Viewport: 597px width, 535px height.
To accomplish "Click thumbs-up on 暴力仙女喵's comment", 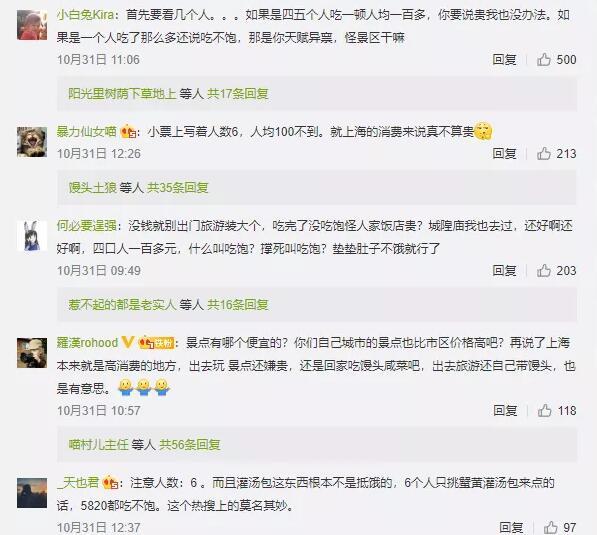I will pos(544,153).
